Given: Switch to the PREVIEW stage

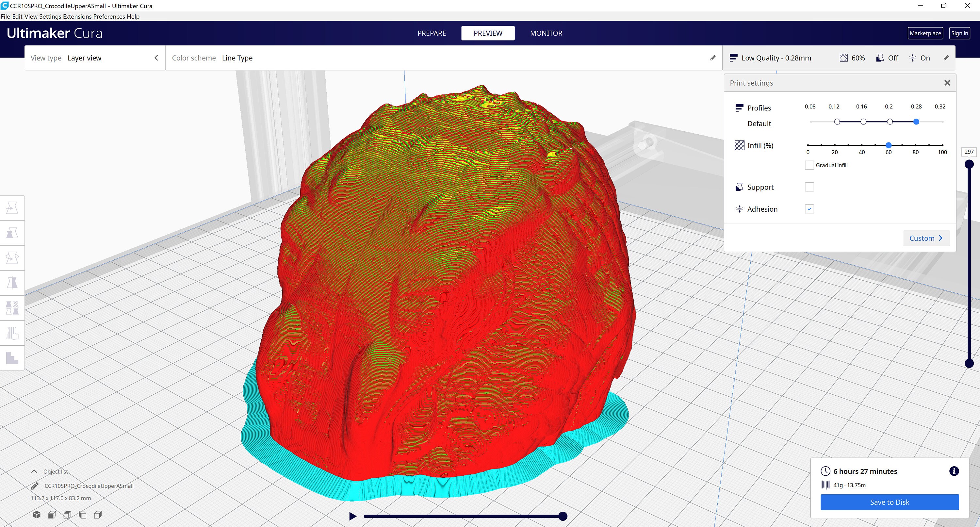Looking at the screenshot, I should click(488, 33).
